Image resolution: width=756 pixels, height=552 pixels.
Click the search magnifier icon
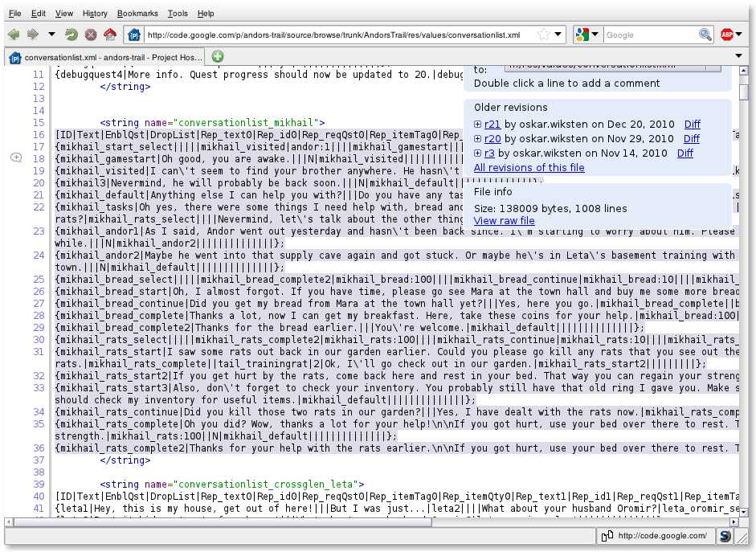click(x=705, y=35)
